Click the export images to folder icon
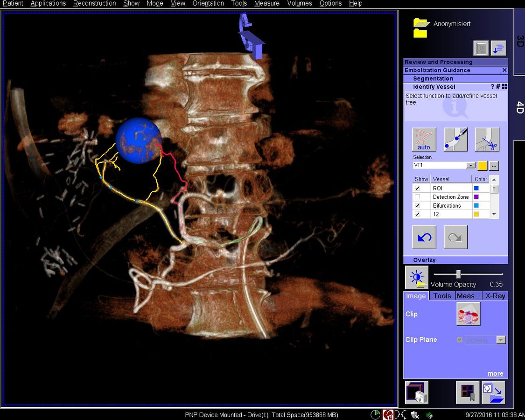The image size is (525, 420). 494,392
